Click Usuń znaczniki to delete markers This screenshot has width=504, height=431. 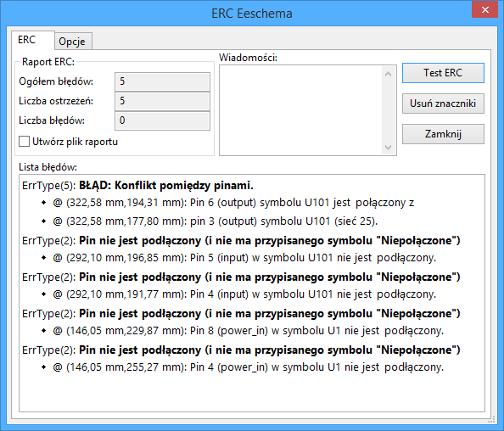[443, 104]
